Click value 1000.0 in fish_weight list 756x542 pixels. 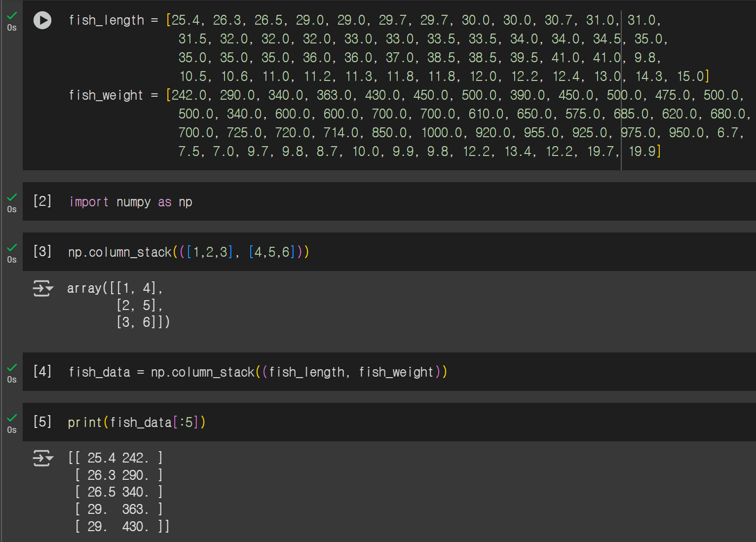pyautogui.click(x=442, y=133)
